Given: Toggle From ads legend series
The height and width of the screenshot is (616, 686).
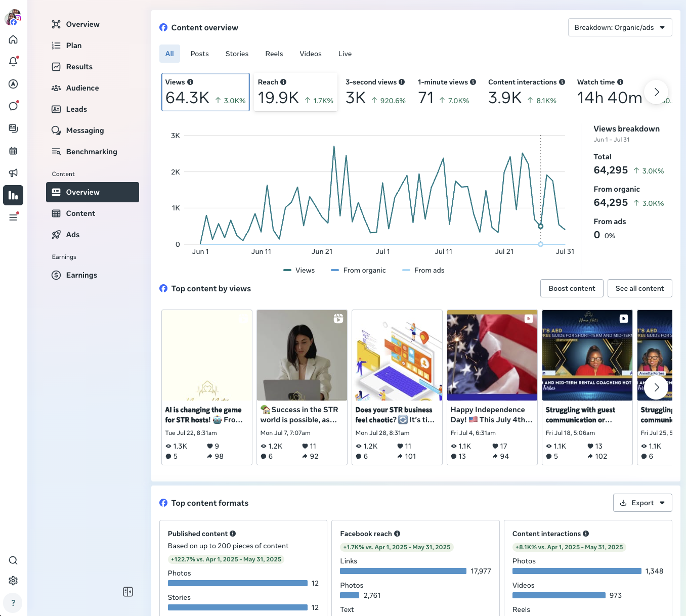Looking at the screenshot, I should tap(423, 270).
